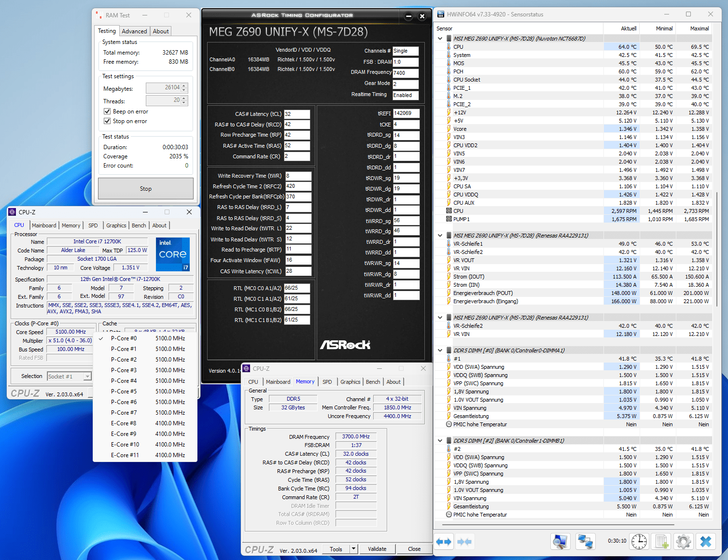This screenshot has height=560, width=728.
Task: Click Maximal column header in HWiNFO
Action: 694,28
